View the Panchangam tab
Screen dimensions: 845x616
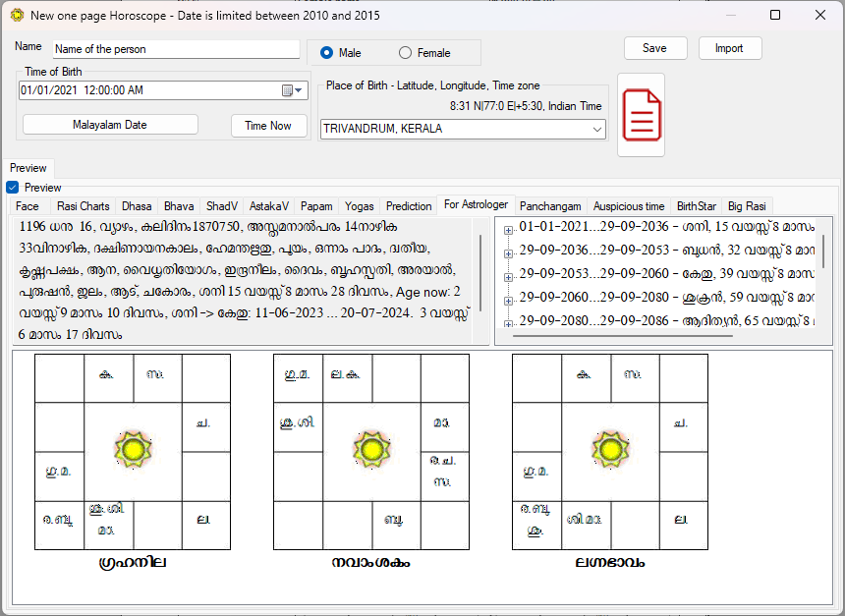click(x=550, y=206)
